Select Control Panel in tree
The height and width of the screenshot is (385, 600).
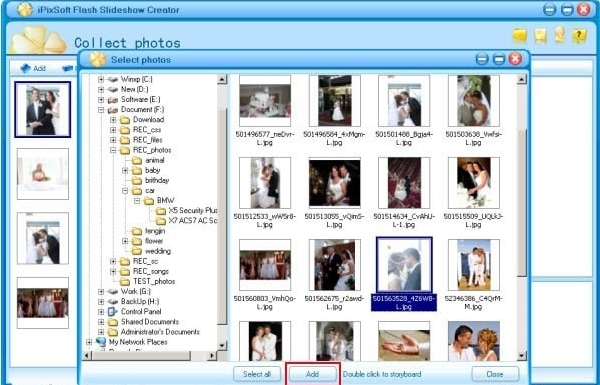pos(141,312)
